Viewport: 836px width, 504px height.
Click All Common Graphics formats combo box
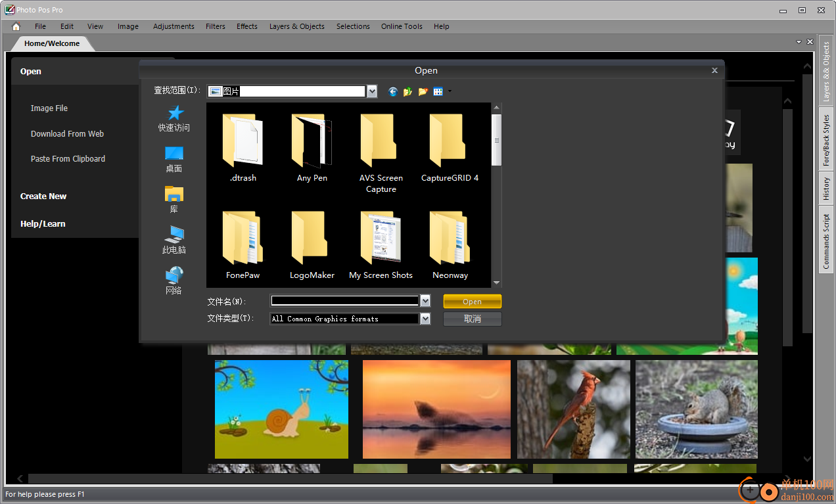350,319
